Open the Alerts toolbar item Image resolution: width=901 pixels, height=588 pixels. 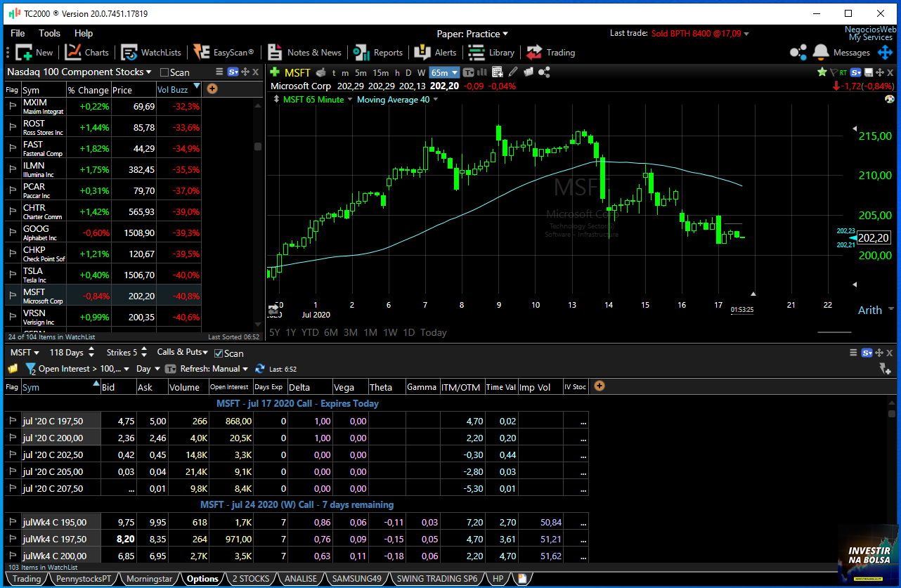pos(436,53)
